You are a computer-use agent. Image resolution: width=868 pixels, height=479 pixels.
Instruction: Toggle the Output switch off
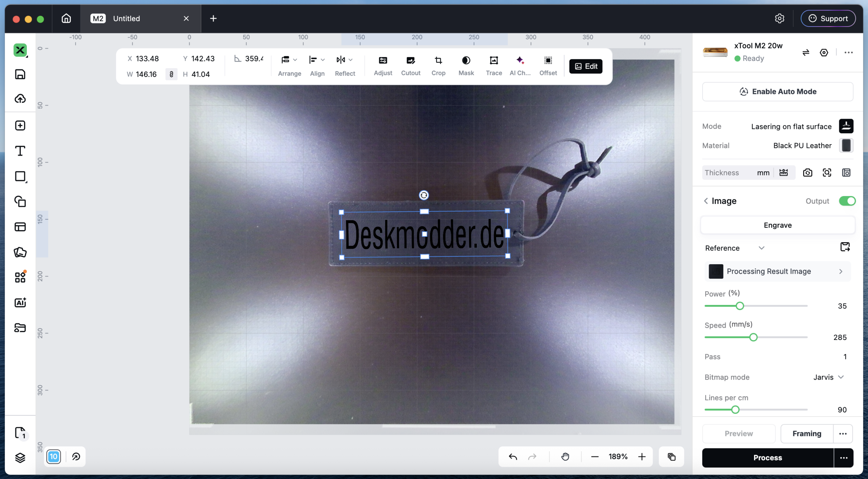pyautogui.click(x=847, y=201)
